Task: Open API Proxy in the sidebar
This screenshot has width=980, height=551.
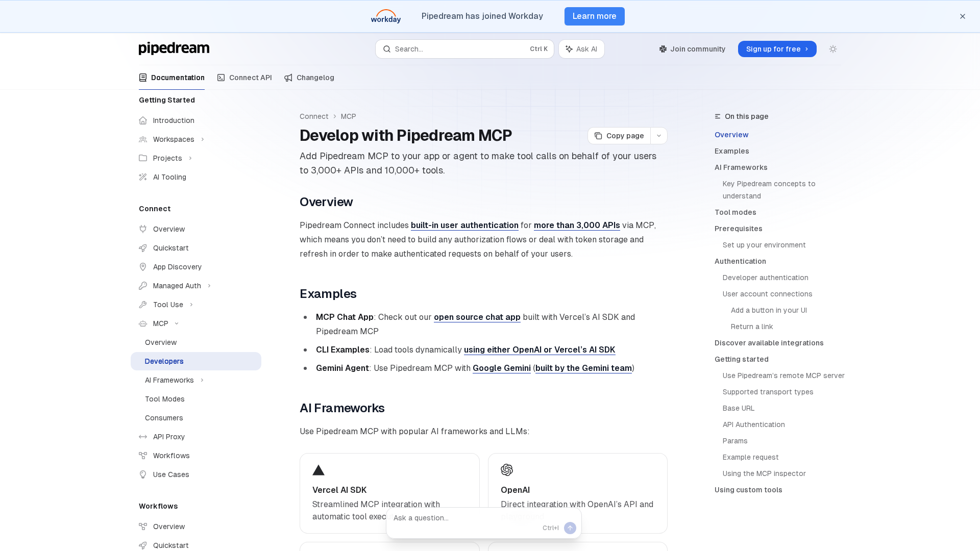Action: coord(169,437)
